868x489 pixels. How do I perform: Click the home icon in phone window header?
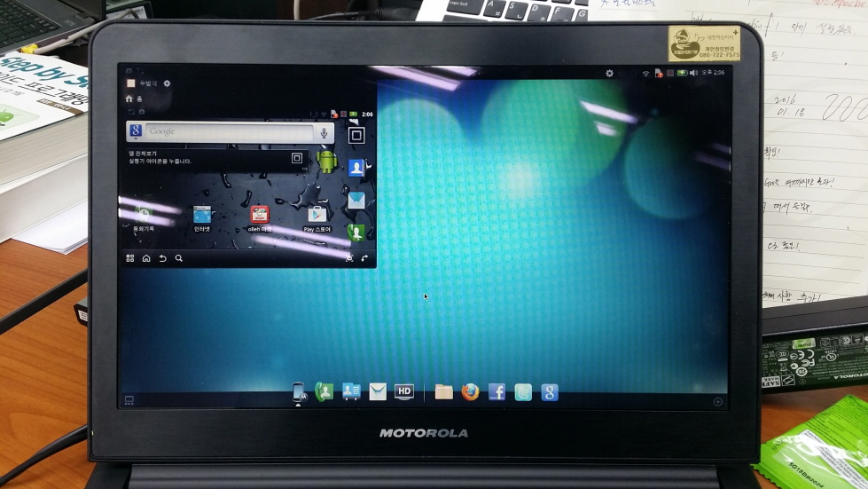(129, 99)
